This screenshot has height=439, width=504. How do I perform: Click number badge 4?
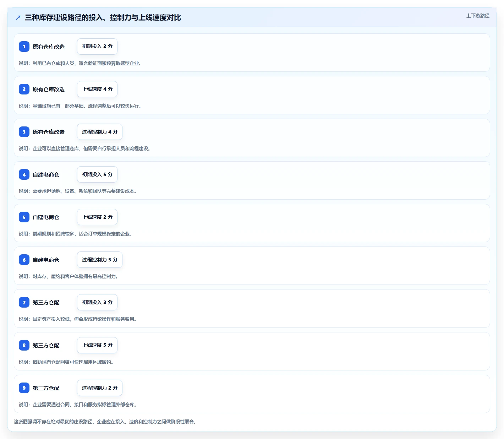click(x=24, y=174)
